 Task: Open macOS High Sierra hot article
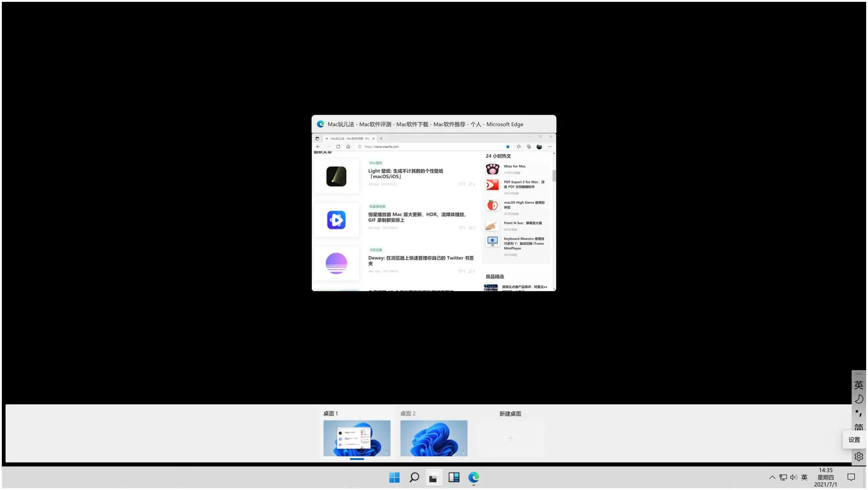[524, 205]
